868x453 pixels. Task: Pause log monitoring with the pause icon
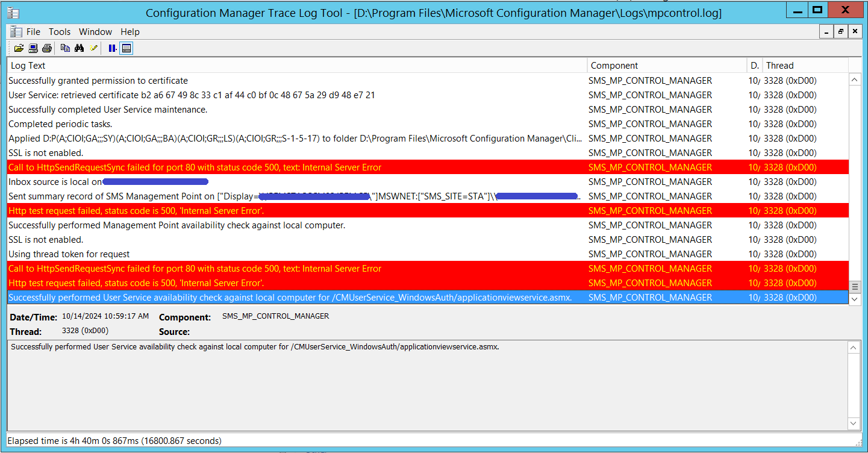[112, 48]
